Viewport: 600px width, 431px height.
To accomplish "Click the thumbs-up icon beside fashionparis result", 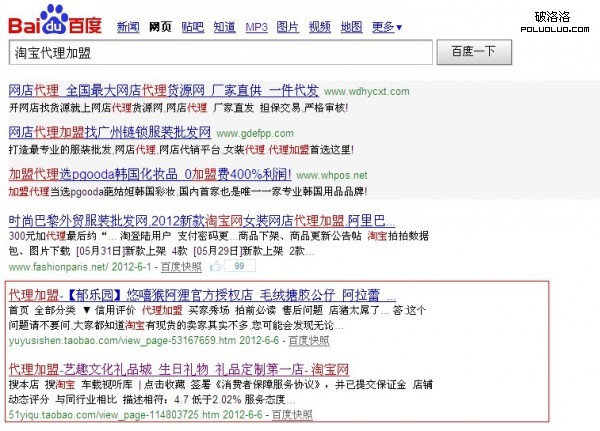I will pos(217,267).
